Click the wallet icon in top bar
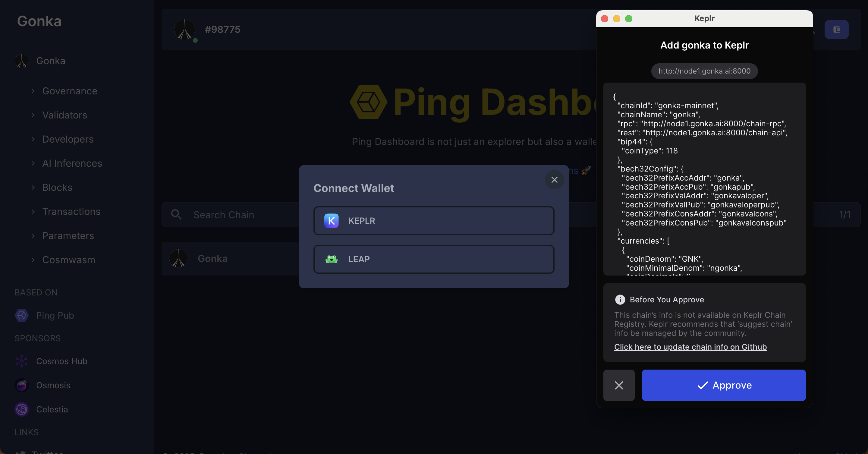Image resolution: width=868 pixels, height=454 pixels. coord(836,30)
